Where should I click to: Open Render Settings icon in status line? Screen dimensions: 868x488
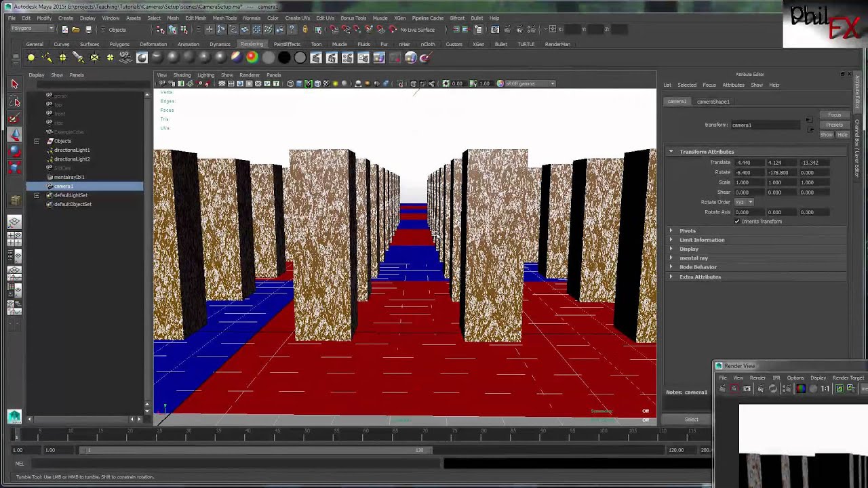532,29
